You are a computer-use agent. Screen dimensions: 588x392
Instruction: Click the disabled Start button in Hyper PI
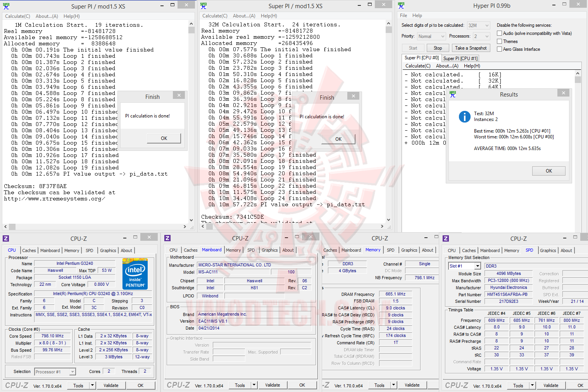coord(413,48)
